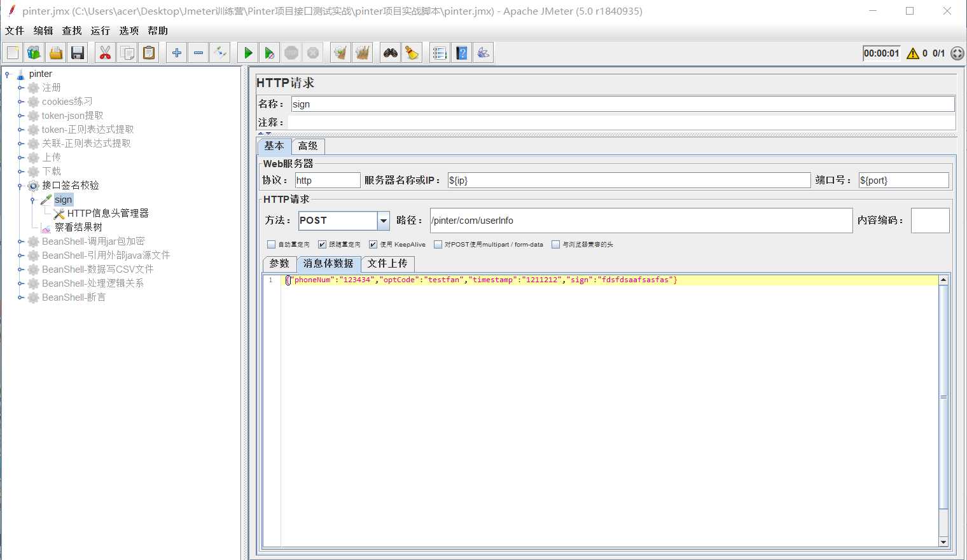The height and width of the screenshot is (560, 967).
Task: Select the pinter test plan root
Action: 40,74
